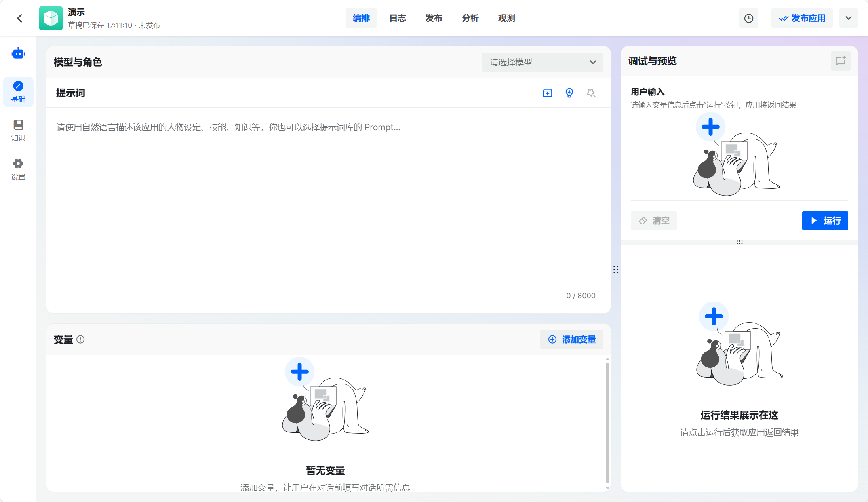Click the app title 演示

[x=76, y=12]
